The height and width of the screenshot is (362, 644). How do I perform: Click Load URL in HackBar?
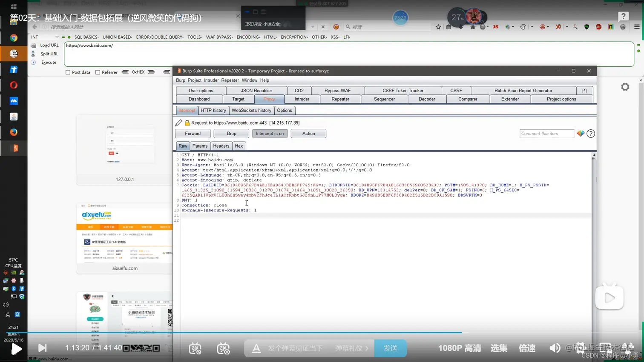click(x=49, y=46)
